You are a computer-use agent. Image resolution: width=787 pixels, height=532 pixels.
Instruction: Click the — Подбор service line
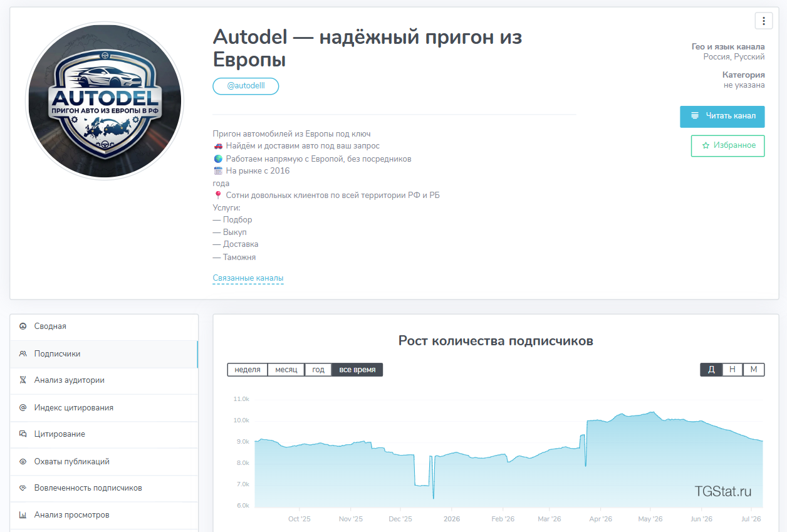pos(232,220)
